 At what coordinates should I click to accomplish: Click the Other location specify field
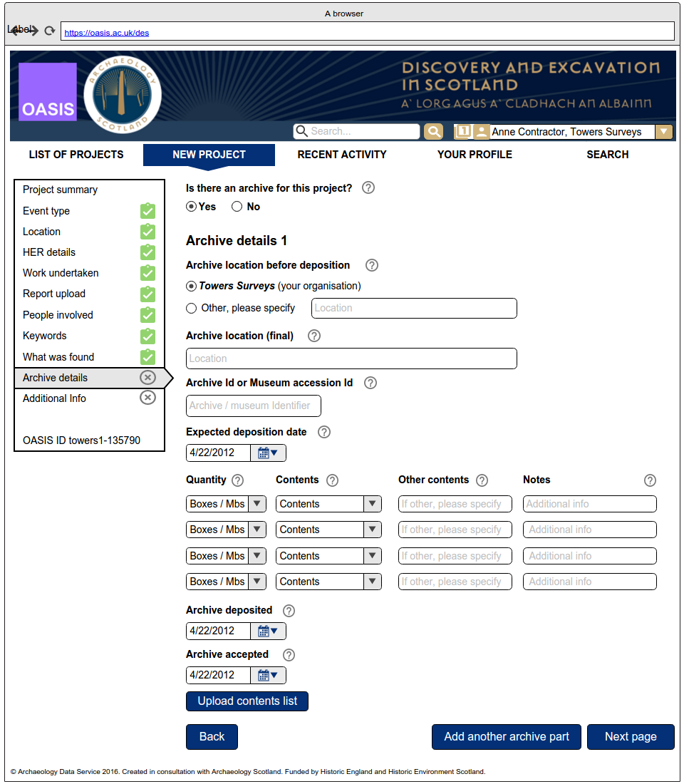click(x=414, y=309)
